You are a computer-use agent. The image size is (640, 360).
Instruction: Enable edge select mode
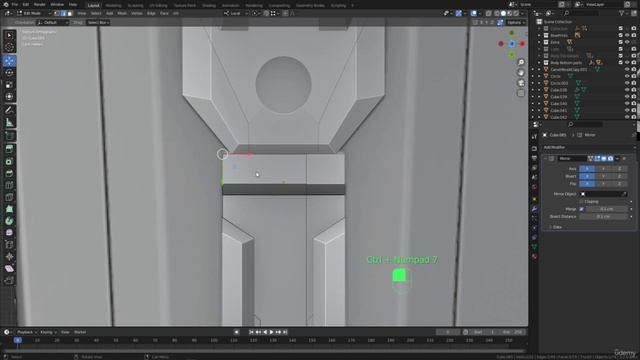coord(63,13)
